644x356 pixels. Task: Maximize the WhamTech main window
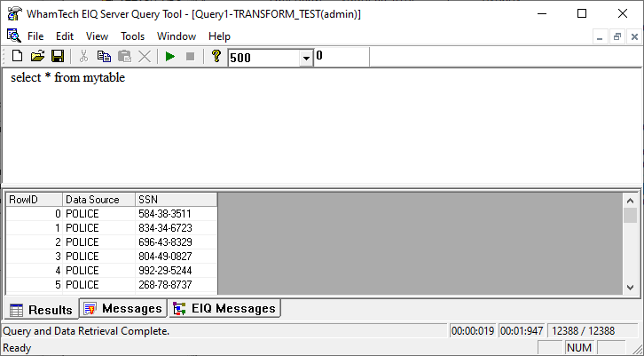point(582,13)
